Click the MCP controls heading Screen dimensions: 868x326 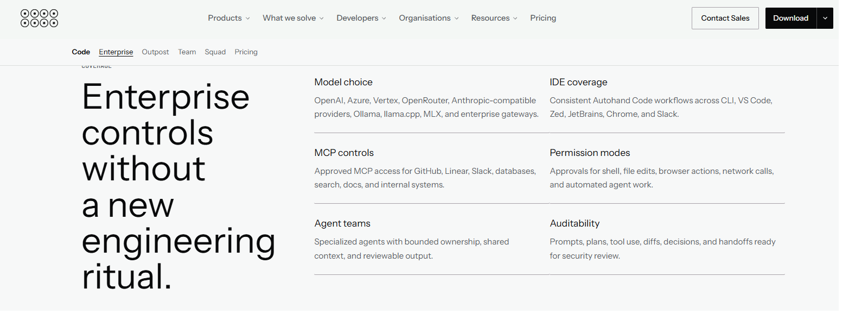pos(344,153)
